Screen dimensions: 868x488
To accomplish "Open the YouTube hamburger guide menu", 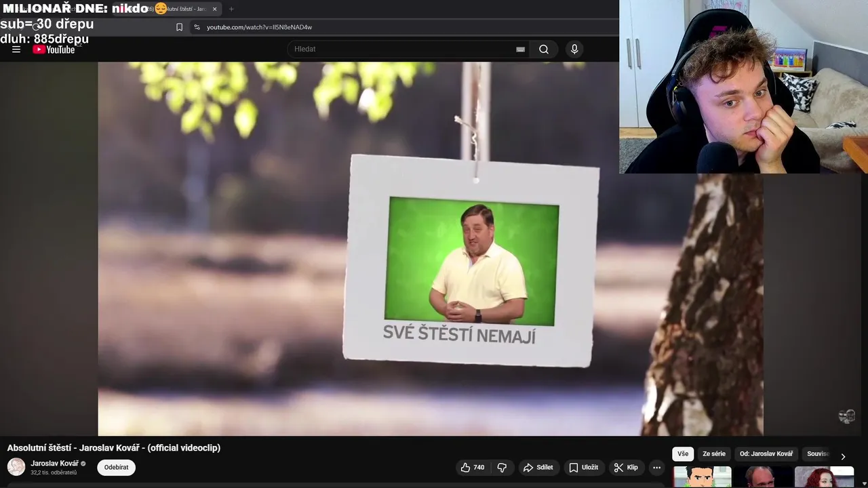I will click(x=16, y=49).
